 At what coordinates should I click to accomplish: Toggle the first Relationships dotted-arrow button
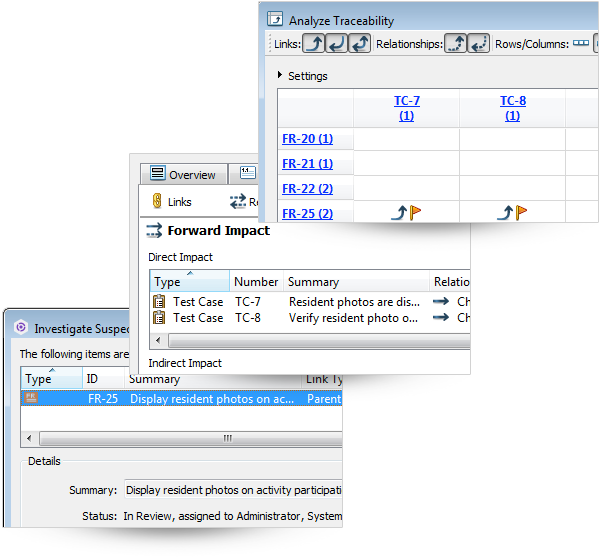coord(455,43)
